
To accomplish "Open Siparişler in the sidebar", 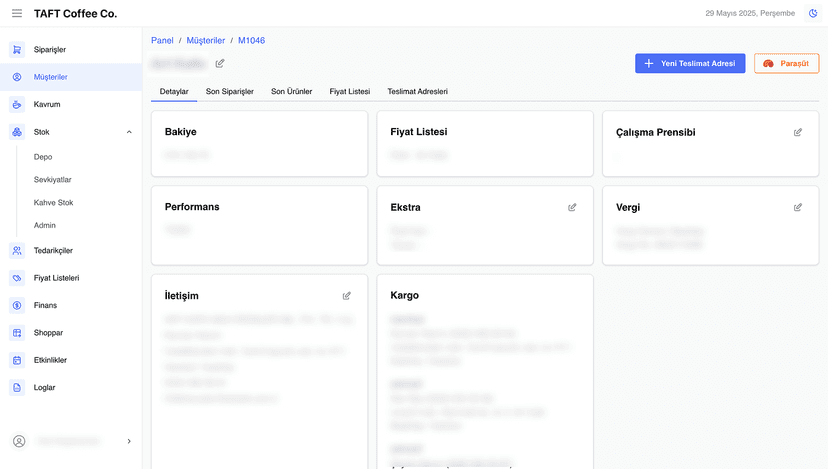I will 71,50.
